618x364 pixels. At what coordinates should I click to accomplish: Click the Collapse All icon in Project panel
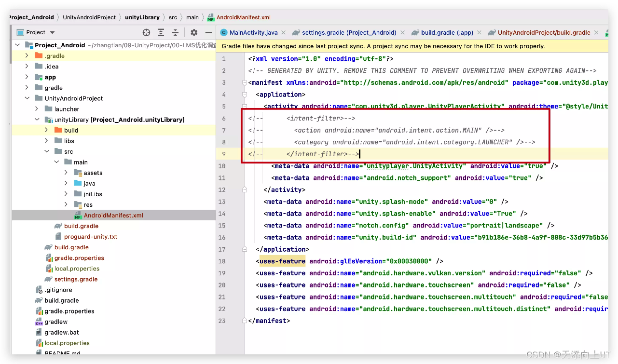[176, 32]
